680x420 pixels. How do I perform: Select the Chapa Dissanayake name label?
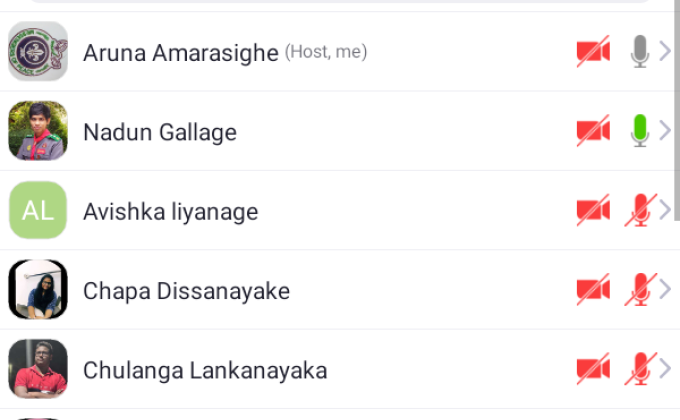click(186, 291)
